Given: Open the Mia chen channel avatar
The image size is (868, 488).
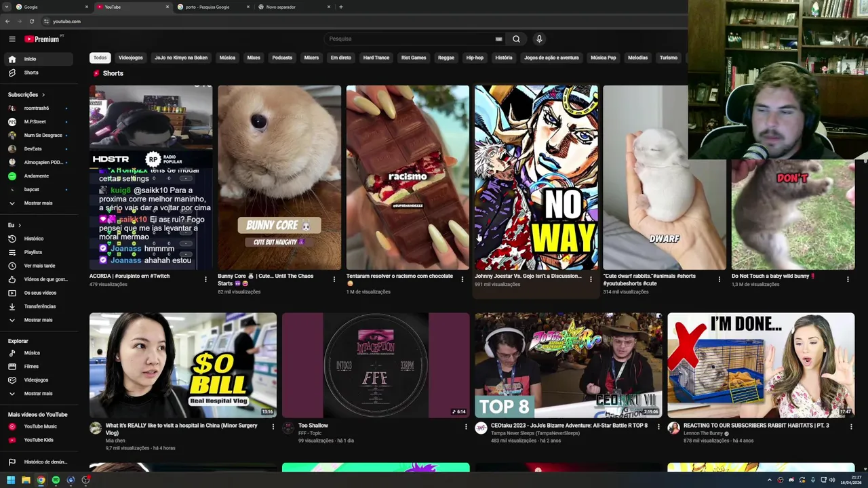Looking at the screenshot, I should tap(96, 428).
